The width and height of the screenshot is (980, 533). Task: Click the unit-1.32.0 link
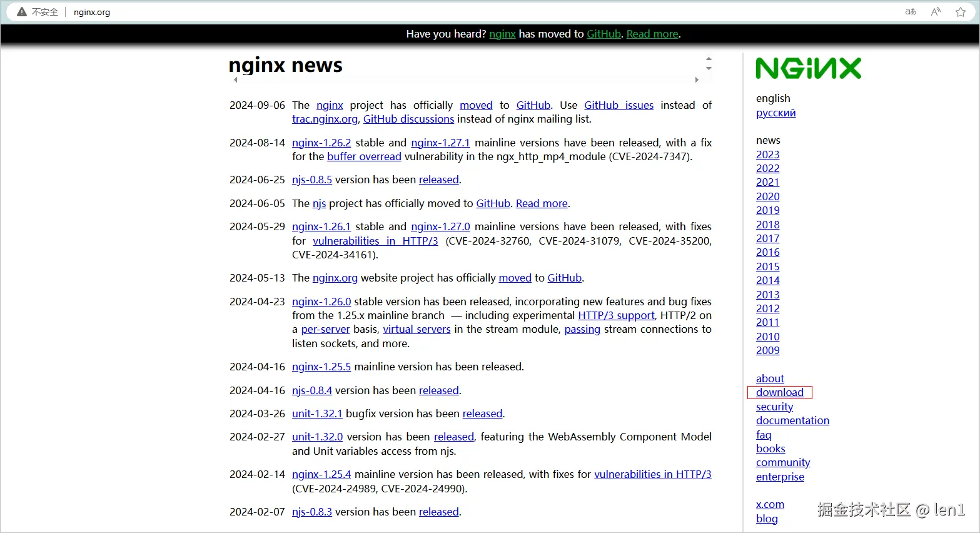coord(318,437)
